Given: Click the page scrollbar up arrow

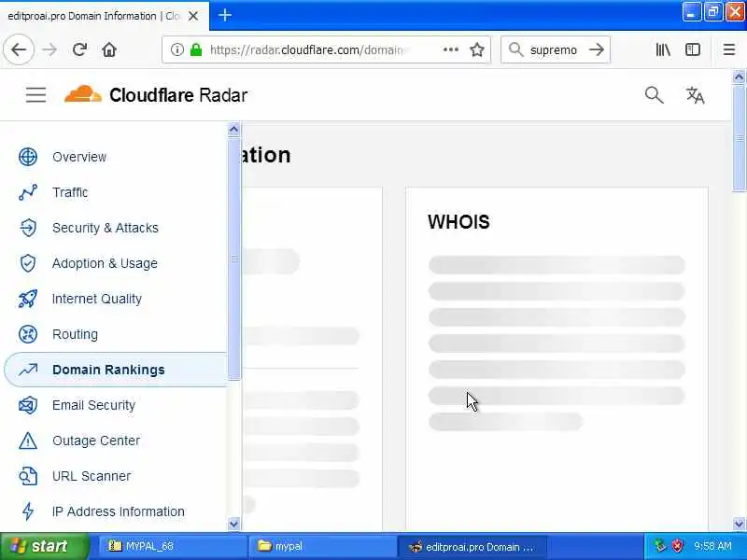Looking at the screenshot, I should click(739, 77).
